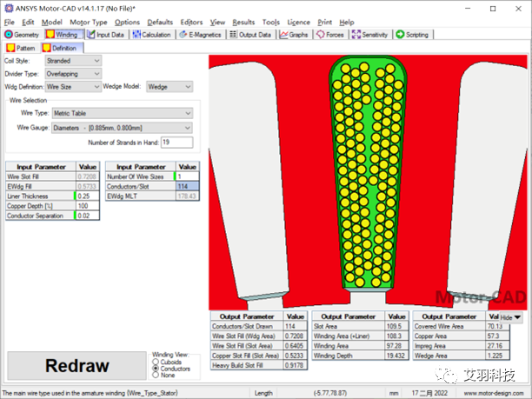Open the Input Data tab
The image size is (532, 399).
pyautogui.click(x=105, y=35)
